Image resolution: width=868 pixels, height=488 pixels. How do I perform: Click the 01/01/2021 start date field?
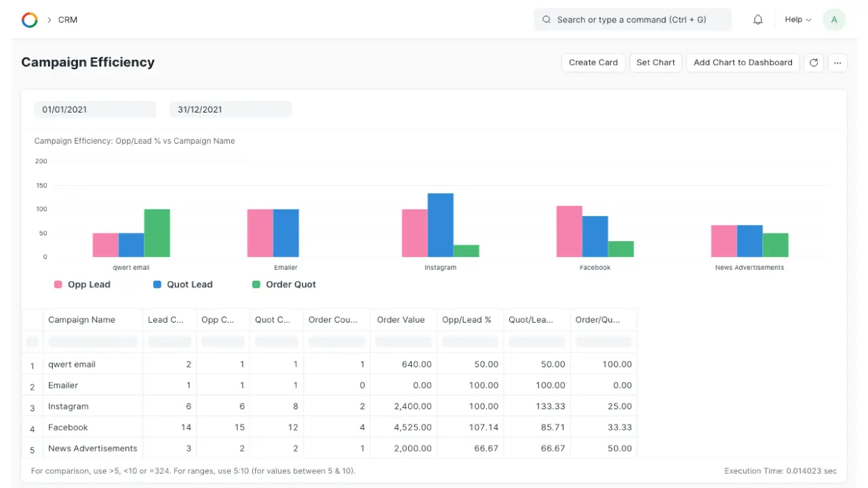click(95, 109)
